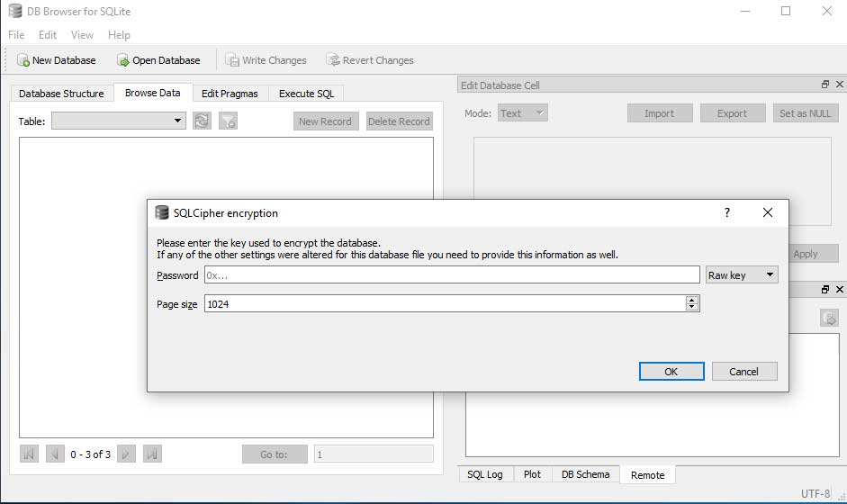Viewport: 847px width, 504px height.
Task: Minimize the DB Browser window
Action: tap(745, 11)
